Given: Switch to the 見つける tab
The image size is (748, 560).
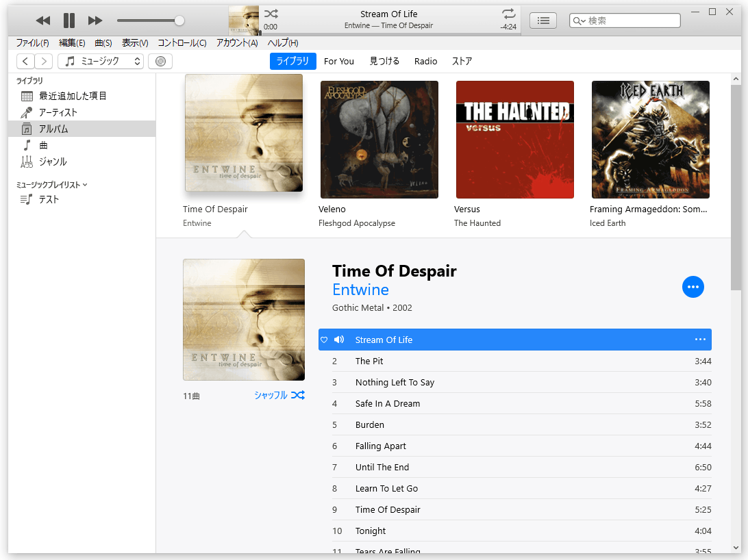Looking at the screenshot, I should (384, 61).
